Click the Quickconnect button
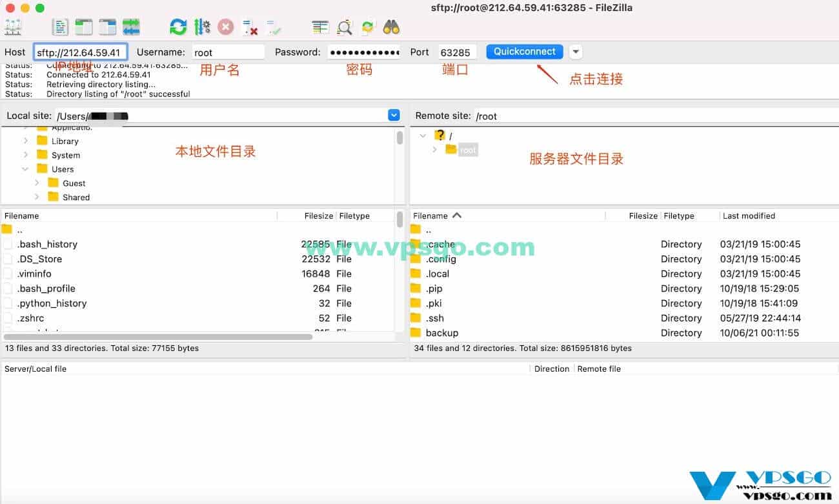The image size is (839, 504). click(524, 51)
